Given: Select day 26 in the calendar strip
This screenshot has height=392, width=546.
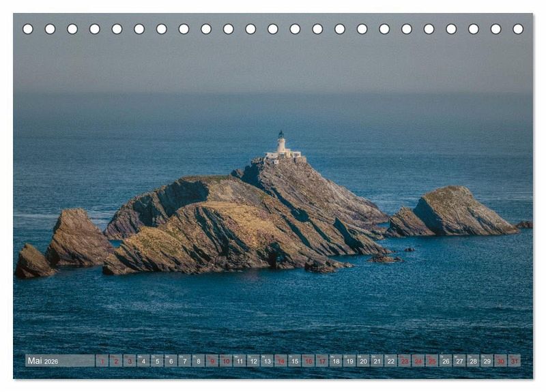Looking at the screenshot, I should (x=446, y=361).
